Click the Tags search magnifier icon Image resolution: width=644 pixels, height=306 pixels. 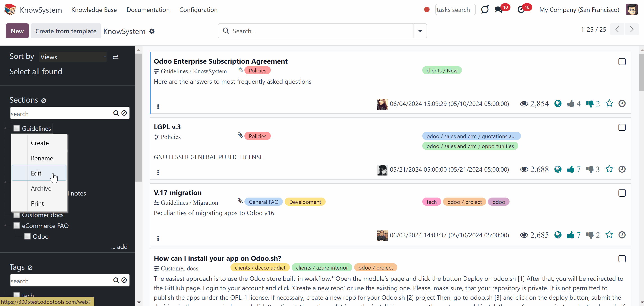coord(116,280)
